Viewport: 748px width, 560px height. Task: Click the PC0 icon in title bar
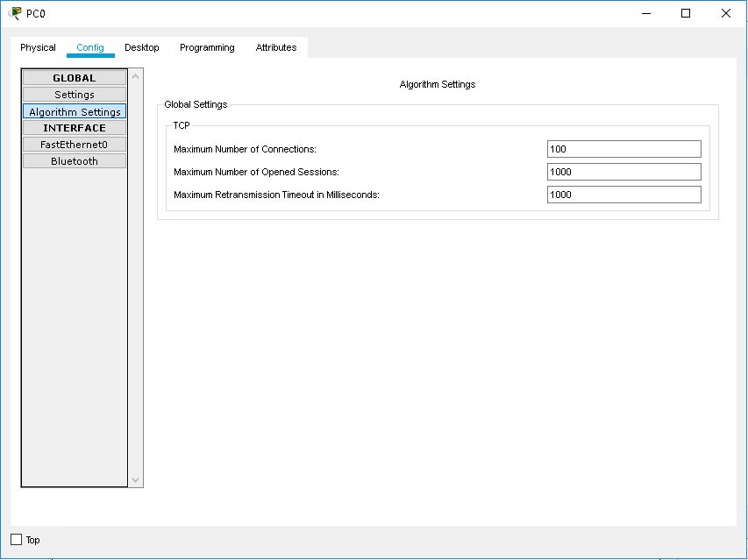point(14,12)
